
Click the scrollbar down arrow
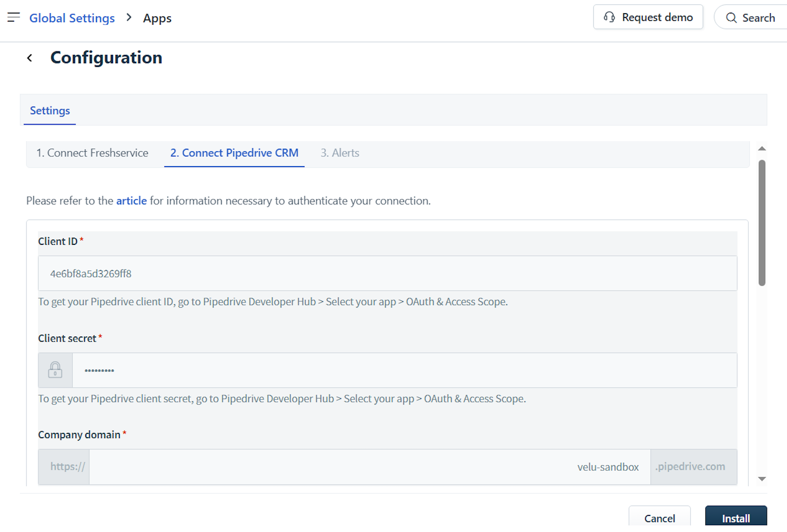(x=762, y=479)
